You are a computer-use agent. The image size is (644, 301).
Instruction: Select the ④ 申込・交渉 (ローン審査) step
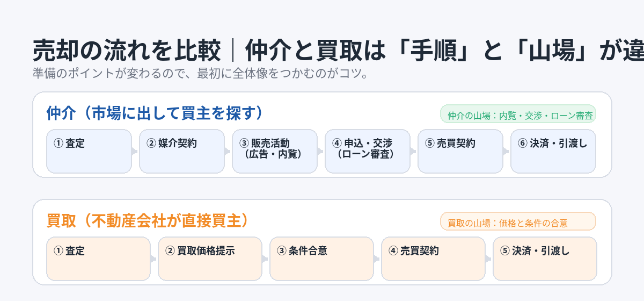(x=368, y=151)
